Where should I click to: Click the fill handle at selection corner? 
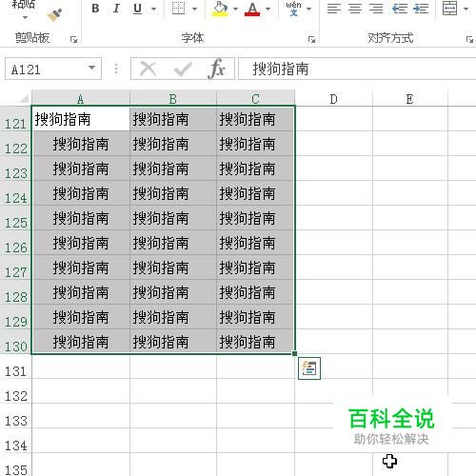[x=295, y=353]
